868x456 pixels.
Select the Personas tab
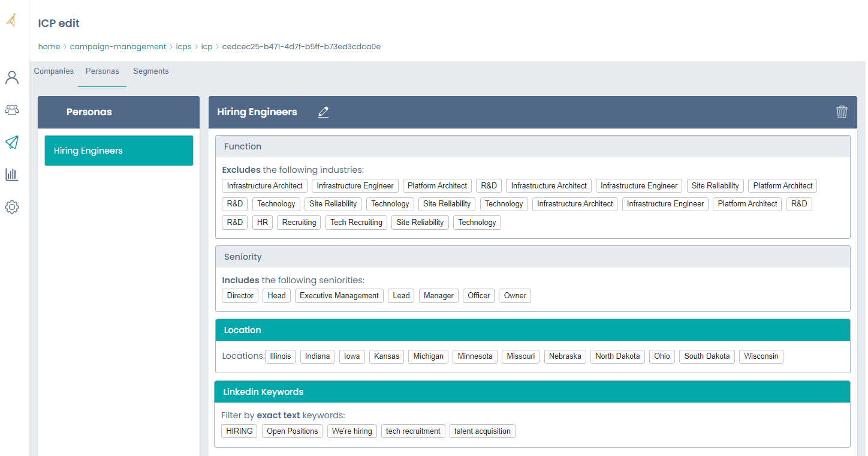(x=102, y=71)
